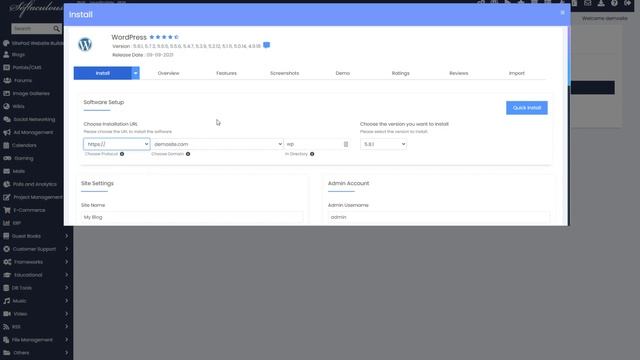This screenshot has width=640, height=360.
Task: Open Educational graduation cap icon
Action: 7,275
